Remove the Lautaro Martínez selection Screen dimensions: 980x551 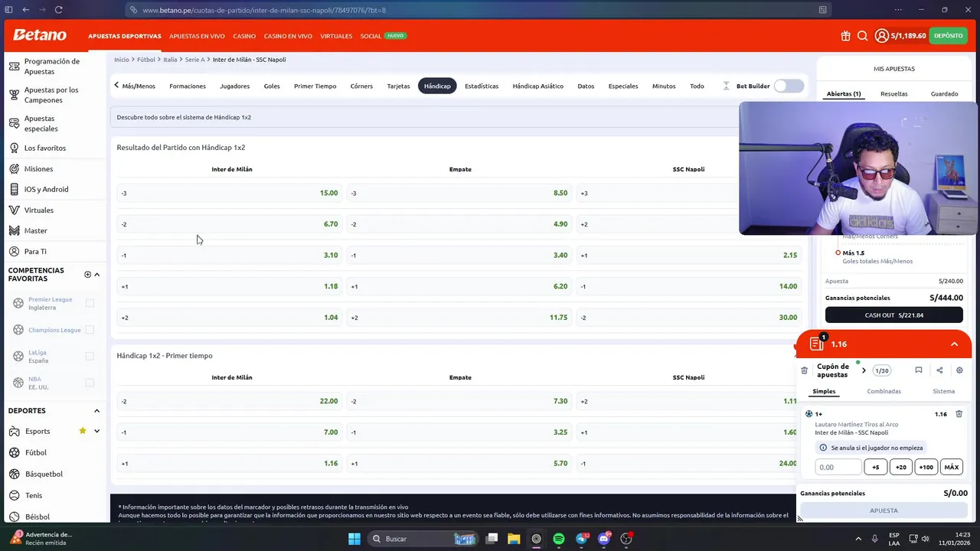pos(959,414)
